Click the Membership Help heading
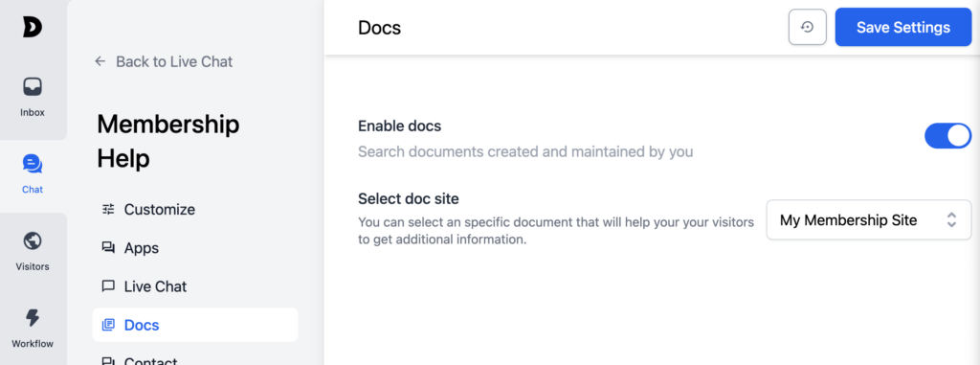 coord(168,142)
